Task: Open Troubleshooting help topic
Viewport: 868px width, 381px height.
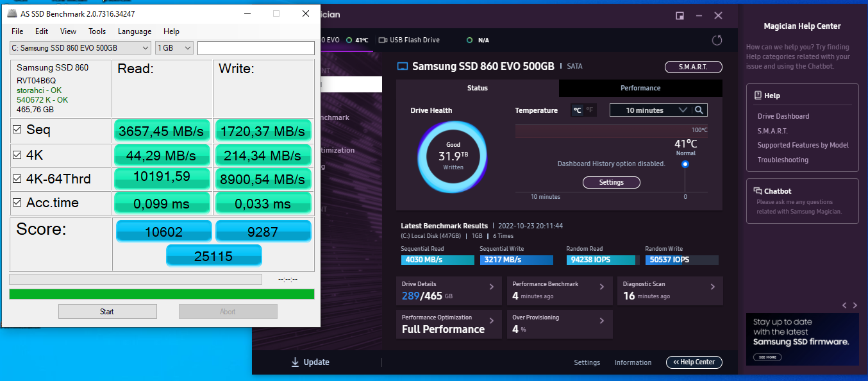Action: coord(783,160)
